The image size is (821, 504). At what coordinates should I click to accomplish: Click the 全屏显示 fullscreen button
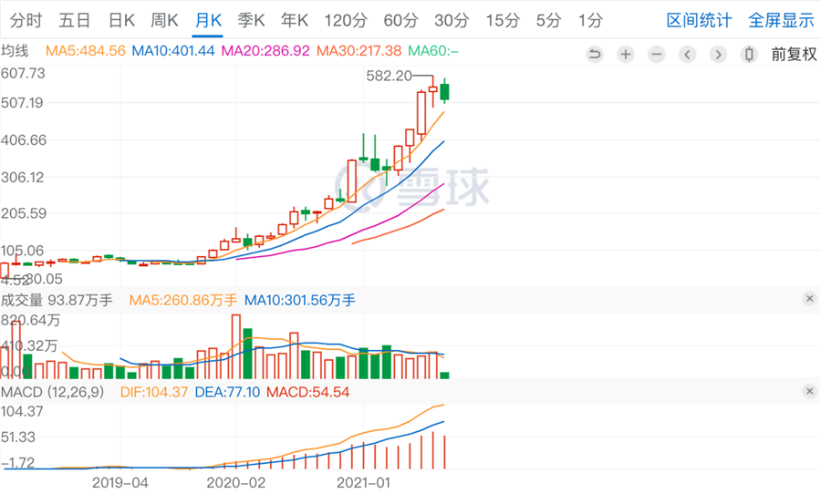781,20
